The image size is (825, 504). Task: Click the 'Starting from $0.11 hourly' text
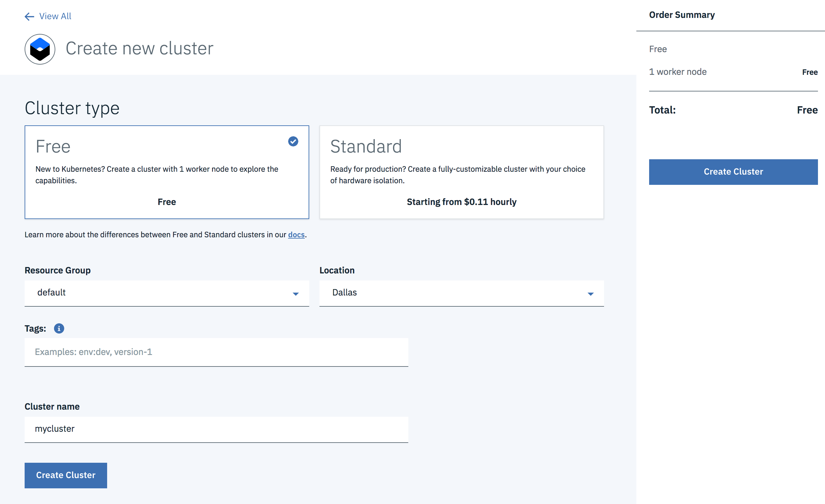[461, 202]
